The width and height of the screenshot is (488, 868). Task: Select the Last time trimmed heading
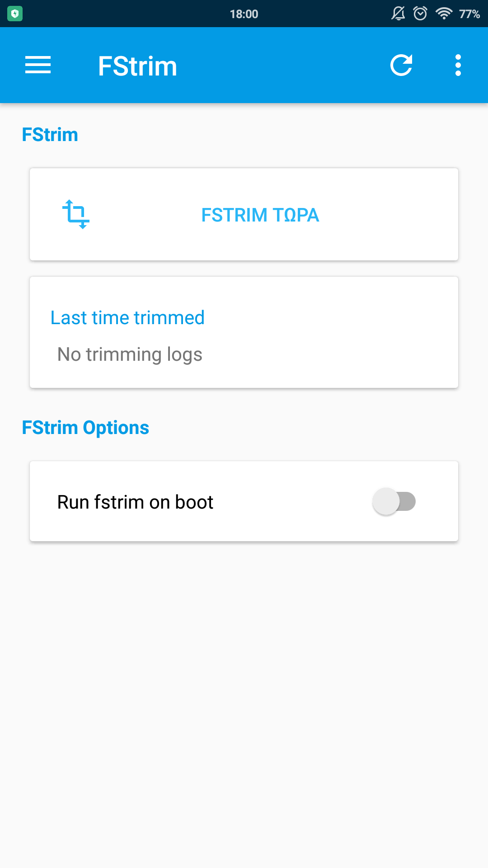pyautogui.click(x=127, y=318)
